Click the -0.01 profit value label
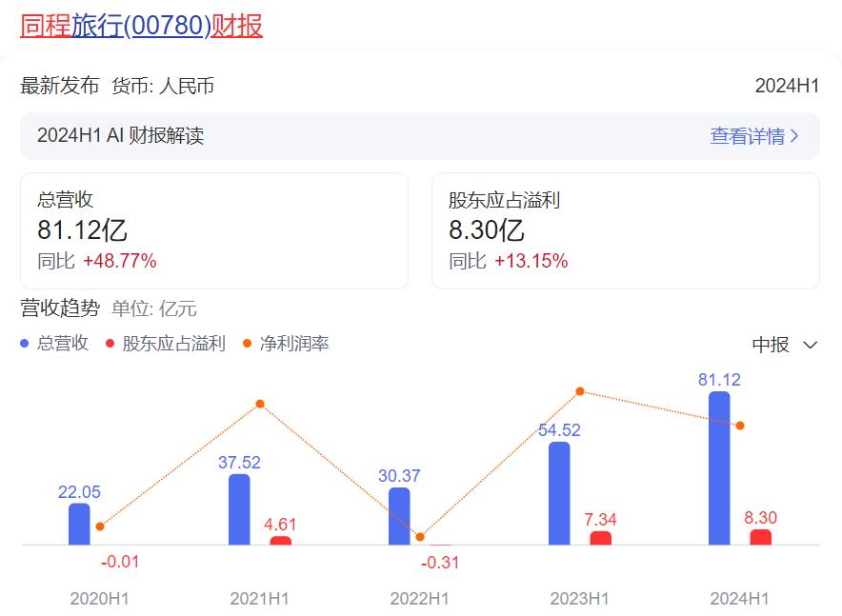 pyautogui.click(x=120, y=562)
